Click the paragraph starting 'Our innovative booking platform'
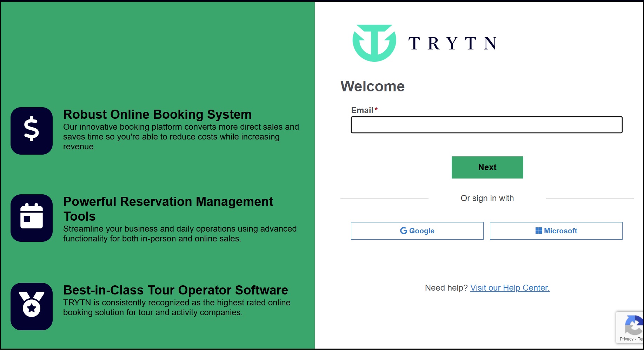This screenshot has width=644, height=350. (181, 137)
